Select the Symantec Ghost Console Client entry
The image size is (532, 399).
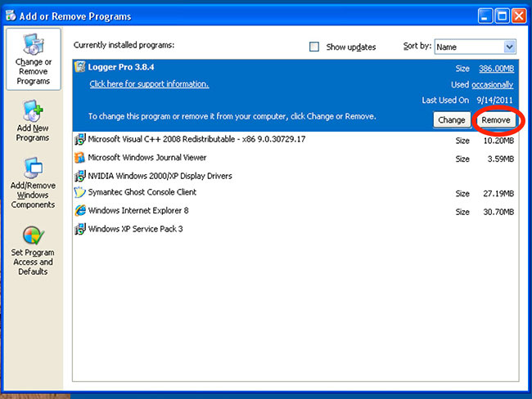coord(295,192)
